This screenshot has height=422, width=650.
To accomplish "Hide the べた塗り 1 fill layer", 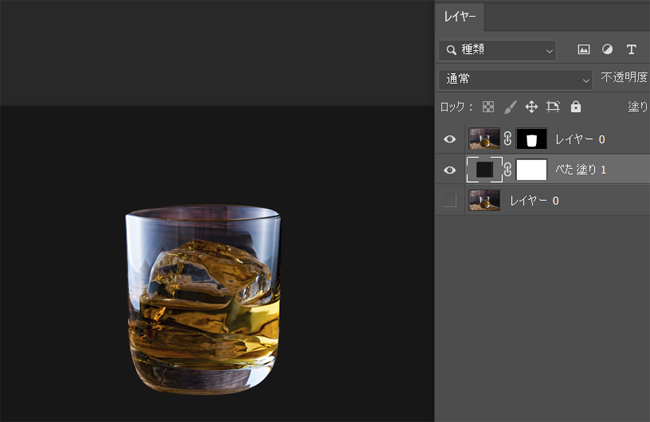I will 450,170.
